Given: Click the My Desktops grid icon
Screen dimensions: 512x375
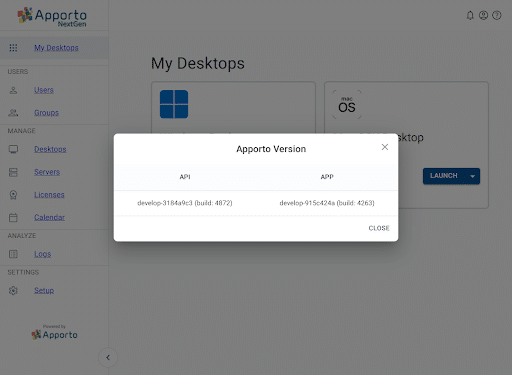Looking at the screenshot, I should pos(13,48).
